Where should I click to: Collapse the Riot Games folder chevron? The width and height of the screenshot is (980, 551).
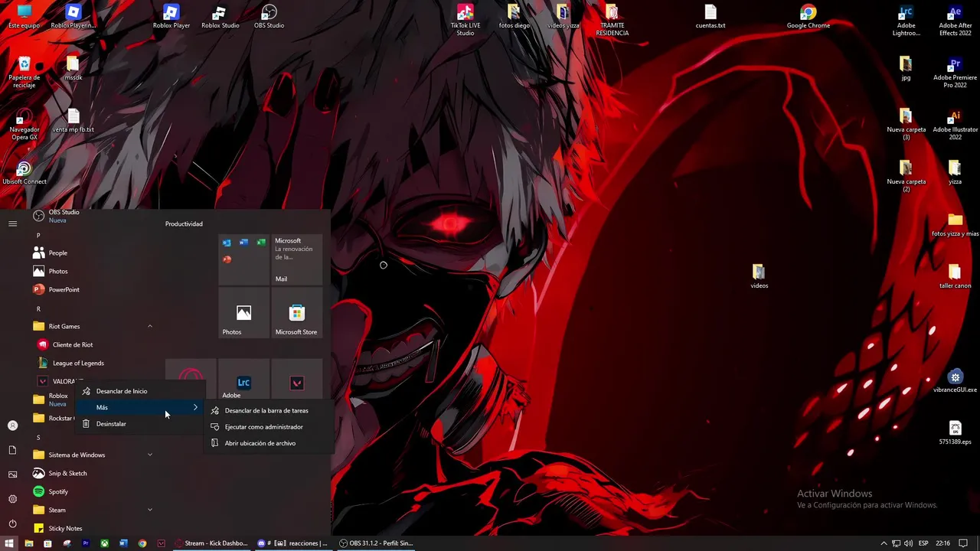pyautogui.click(x=150, y=327)
